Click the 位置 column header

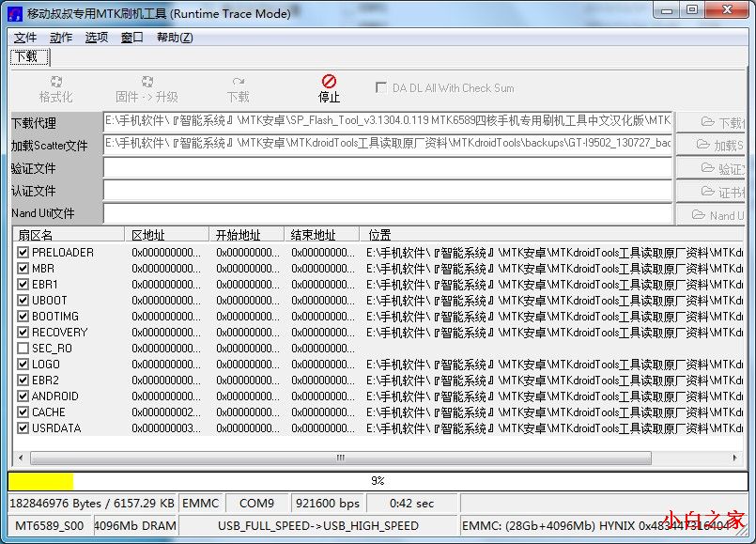pos(551,235)
